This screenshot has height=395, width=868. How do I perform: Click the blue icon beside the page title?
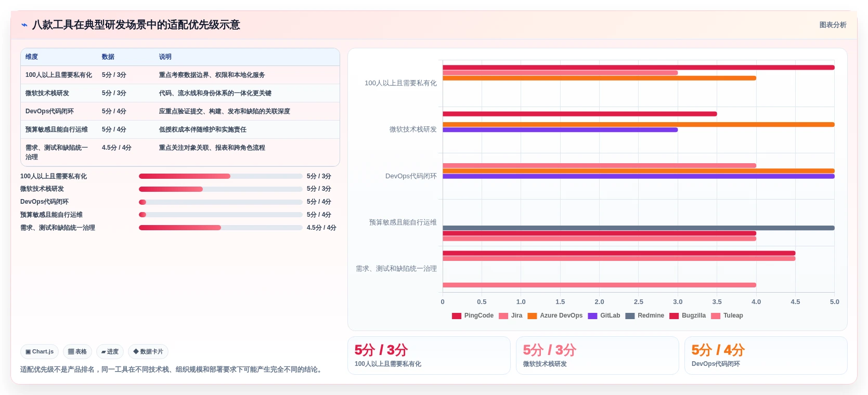tap(24, 25)
